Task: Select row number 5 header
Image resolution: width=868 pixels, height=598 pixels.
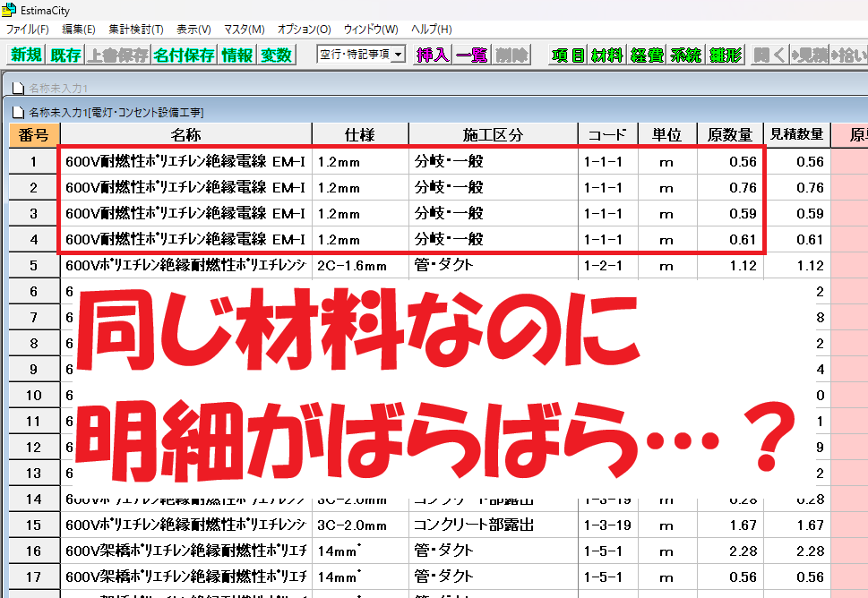Action: coord(34,265)
